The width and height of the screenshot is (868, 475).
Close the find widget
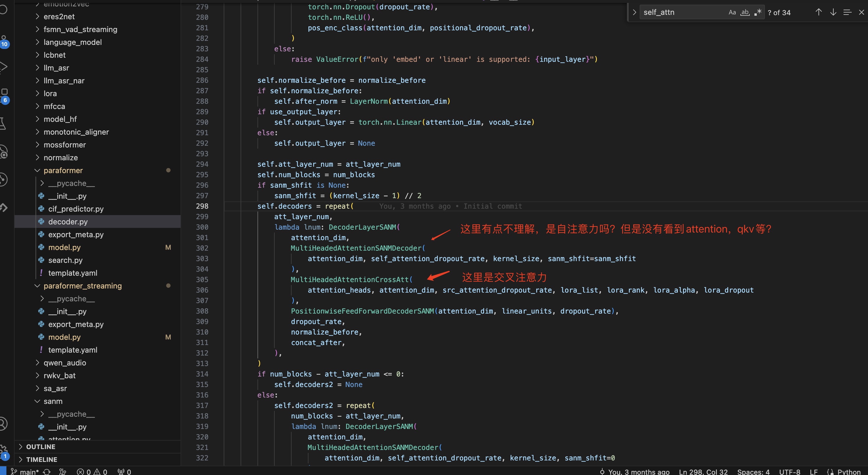[x=861, y=13]
